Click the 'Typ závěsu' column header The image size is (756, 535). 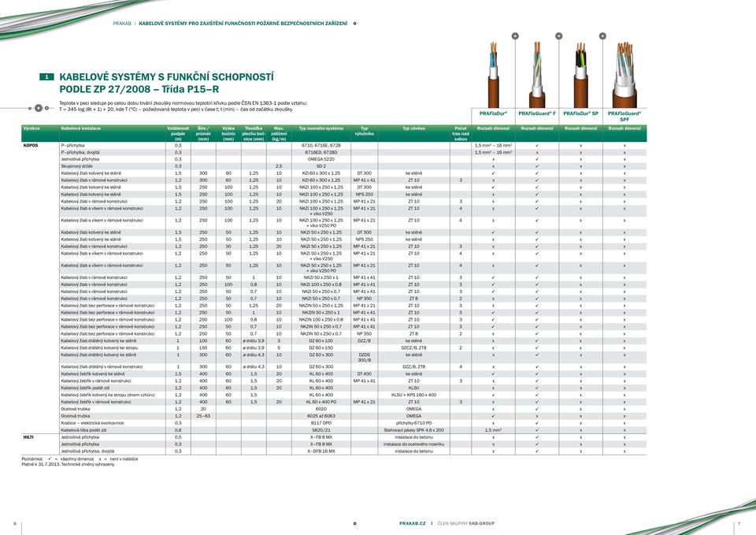pos(413,128)
